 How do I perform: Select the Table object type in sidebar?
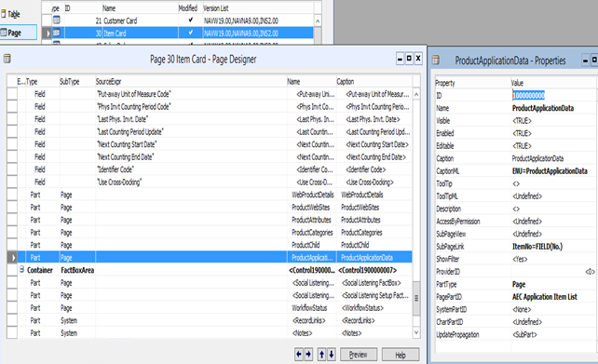coord(11,15)
